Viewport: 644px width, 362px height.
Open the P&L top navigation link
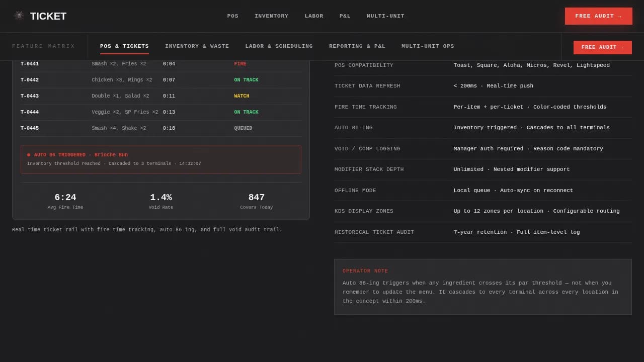click(x=345, y=16)
